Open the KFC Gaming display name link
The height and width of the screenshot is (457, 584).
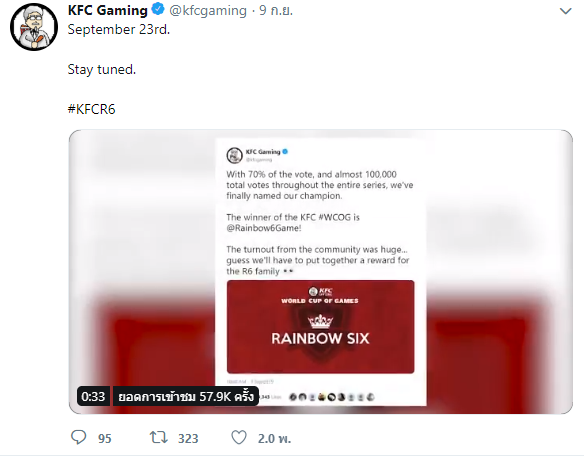tap(108, 10)
